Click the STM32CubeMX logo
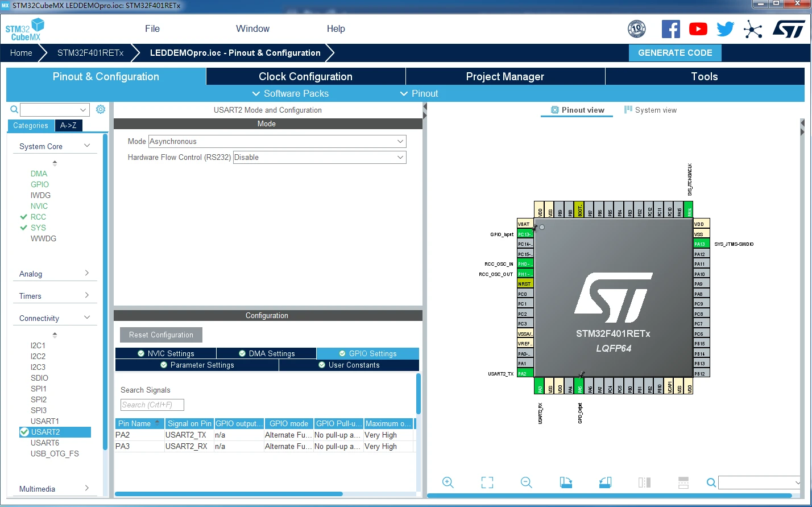This screenshot has width=812, height=507. coord(25,29)
